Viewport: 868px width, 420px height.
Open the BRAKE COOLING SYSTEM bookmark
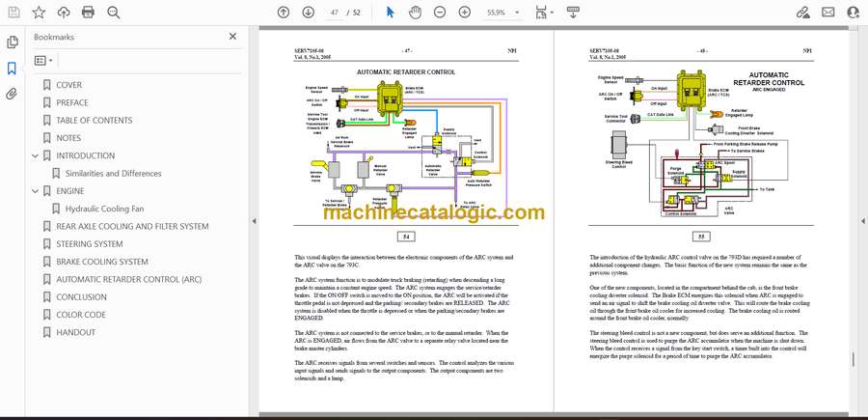(102, 262)
